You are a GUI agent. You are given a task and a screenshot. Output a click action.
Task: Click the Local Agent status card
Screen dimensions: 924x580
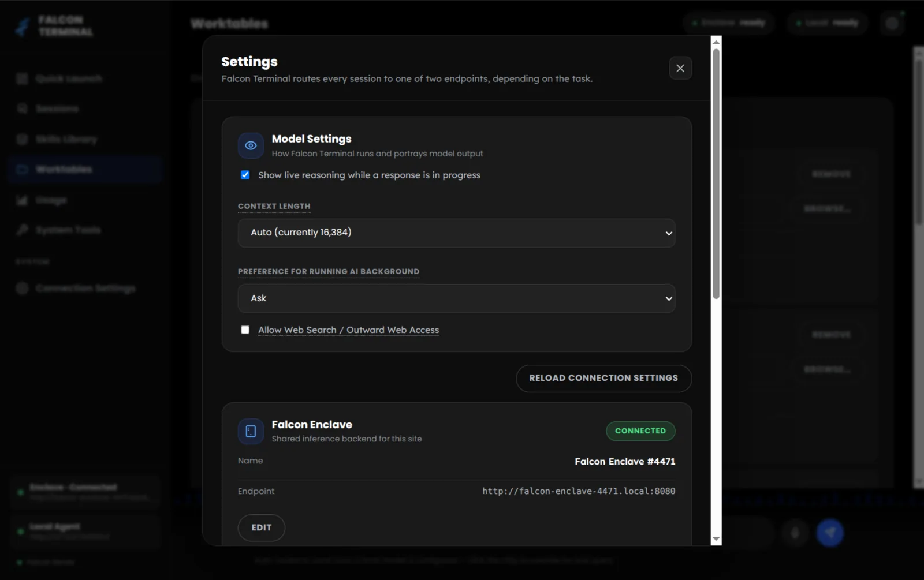84,531
